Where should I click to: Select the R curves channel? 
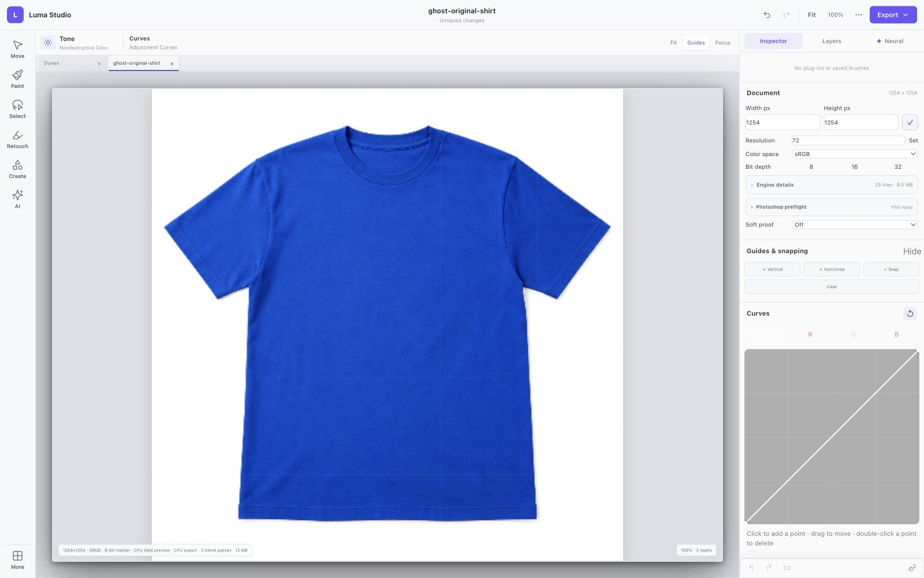[x=810, y=335]
